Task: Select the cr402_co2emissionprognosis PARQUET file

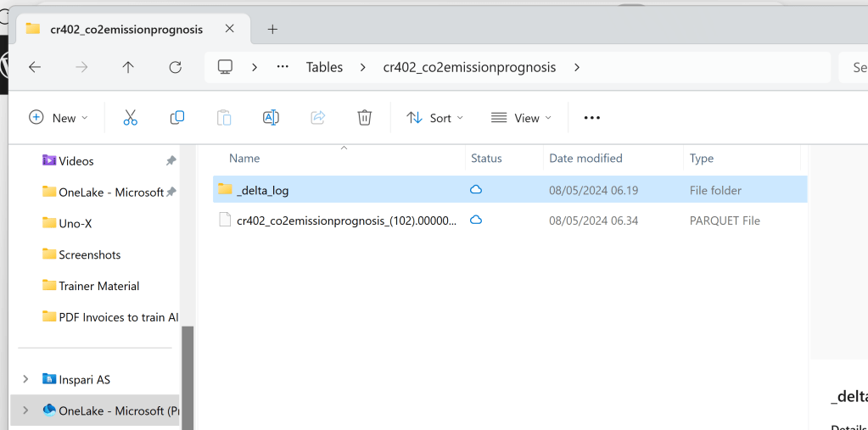Action: [x=346, y=221]
